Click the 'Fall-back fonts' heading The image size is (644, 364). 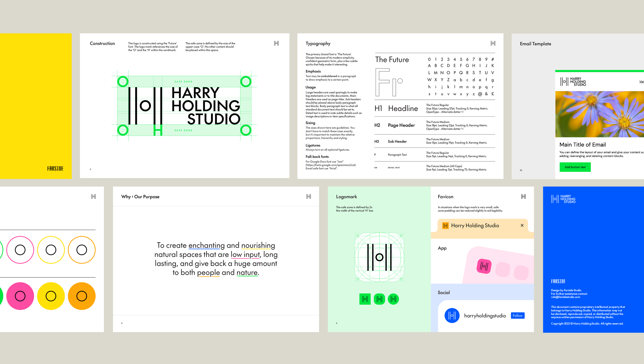317,157
